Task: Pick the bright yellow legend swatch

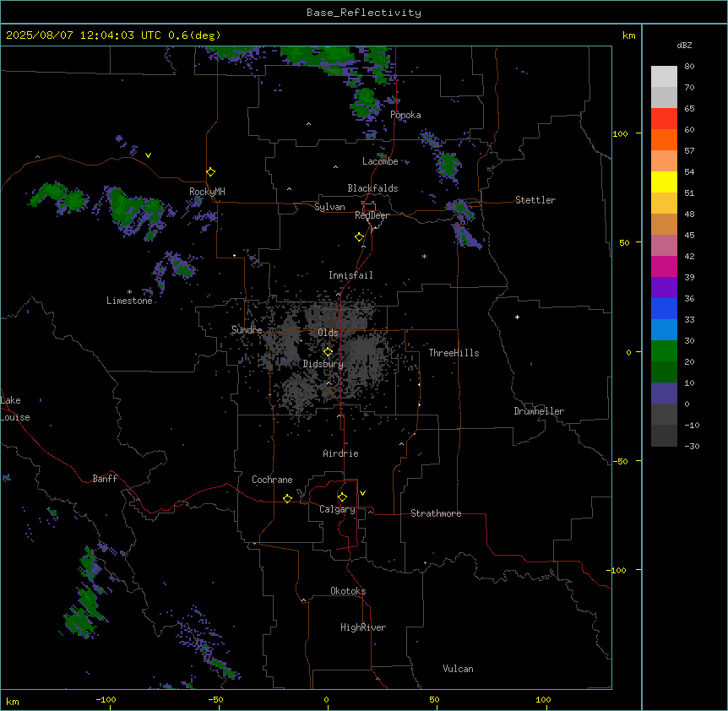Action: [x=664, y=182]
